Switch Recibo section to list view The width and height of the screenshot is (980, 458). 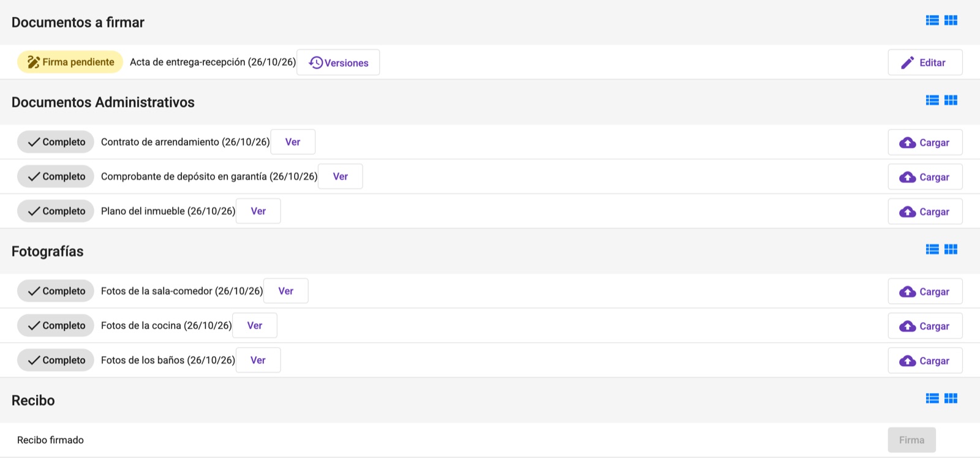[x=932, y=399]
